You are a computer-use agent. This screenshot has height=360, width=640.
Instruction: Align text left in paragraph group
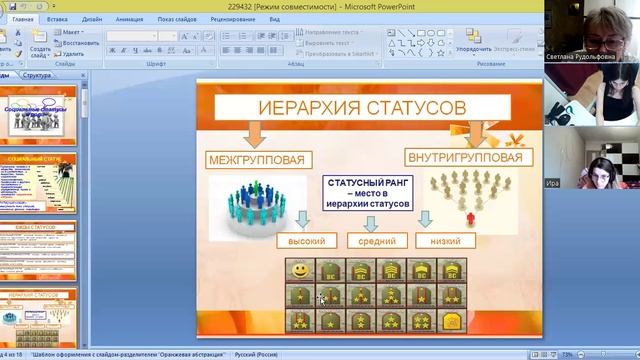pyautogui.click(x=226, y=51)
